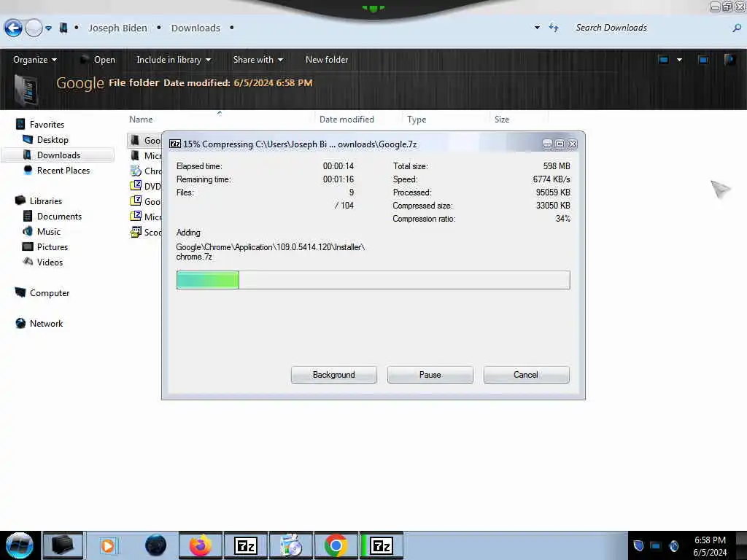The height and width of the screenshot is (560, 747).
Task: Click the green compression progress bar
Action: [373, 280]
